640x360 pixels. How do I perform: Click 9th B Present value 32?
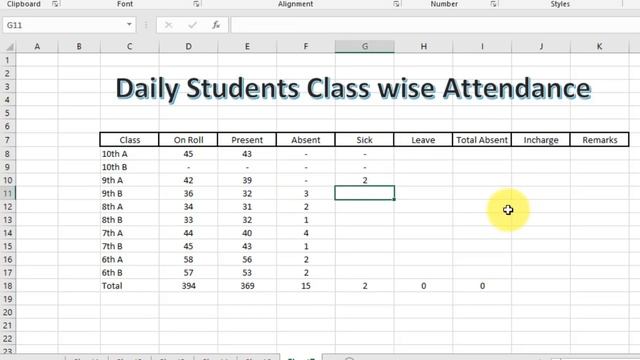point(247,193)
